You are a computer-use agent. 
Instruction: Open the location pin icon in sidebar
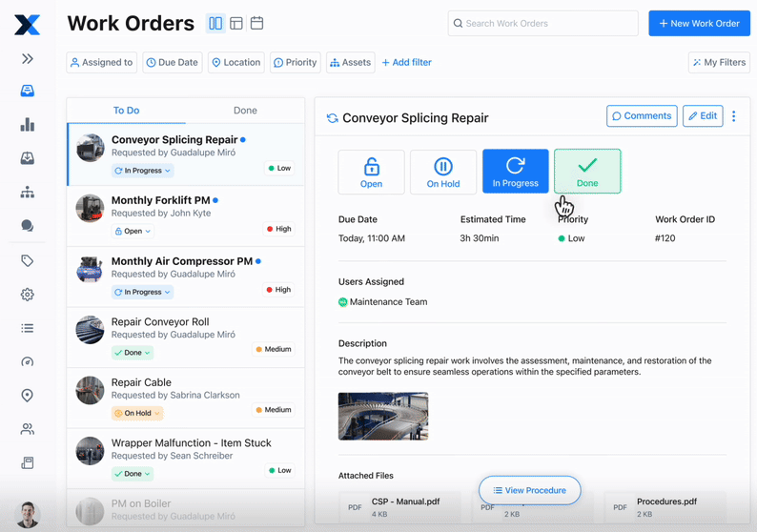point(27,396)
